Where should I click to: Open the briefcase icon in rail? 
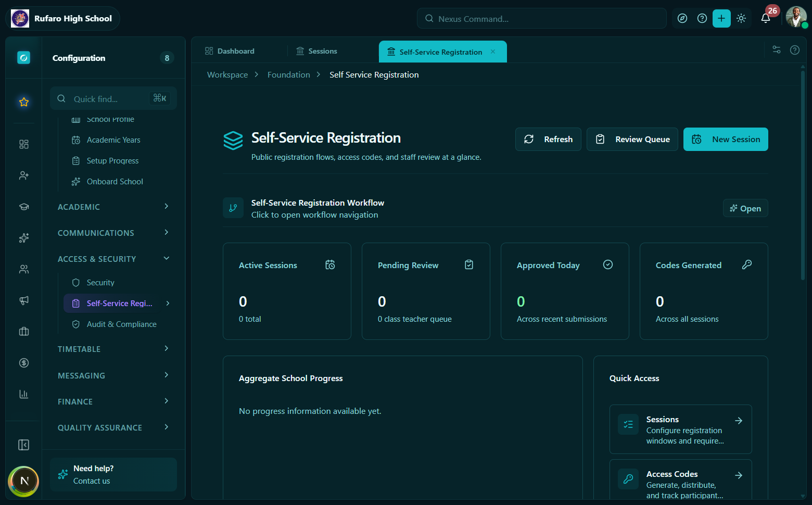[24, 332]
